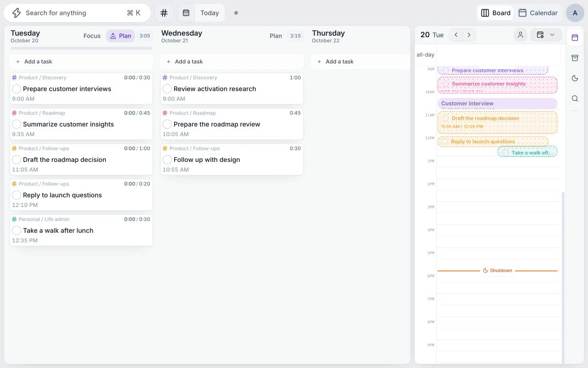Click the magnifier icon in the right sidebar
The image size is (588, 368).
point(575,98)
